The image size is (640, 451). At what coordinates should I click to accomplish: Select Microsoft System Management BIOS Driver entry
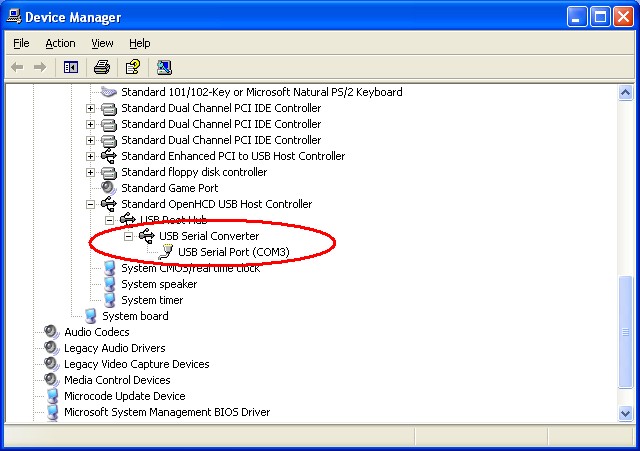tap(167, 412)
